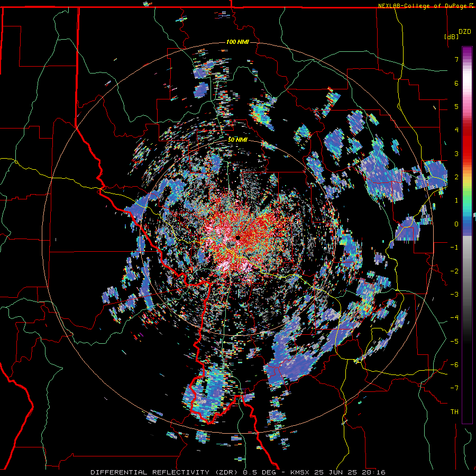This screenshot has width=476, height=476.
Task: Select the 5 value on the dB scale
Action: tap(456, 106)
